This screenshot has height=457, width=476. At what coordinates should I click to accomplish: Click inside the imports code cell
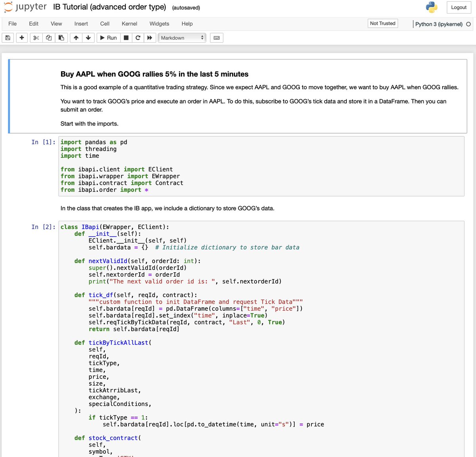pyautogui.click(x=261, y=166)
